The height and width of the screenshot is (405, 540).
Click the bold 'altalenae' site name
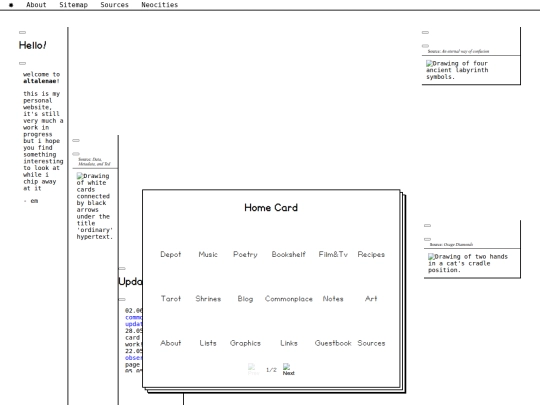(x=40, y=81)
